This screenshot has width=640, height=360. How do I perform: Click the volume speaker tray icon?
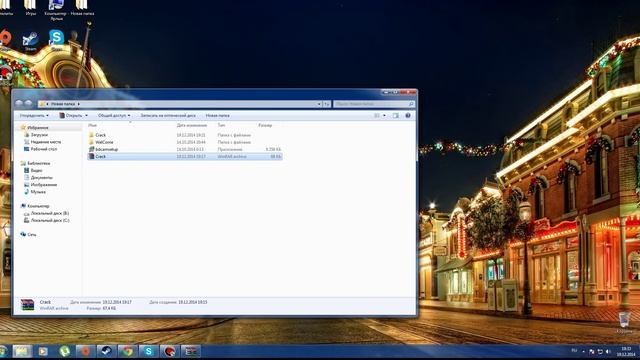(608, 351)
